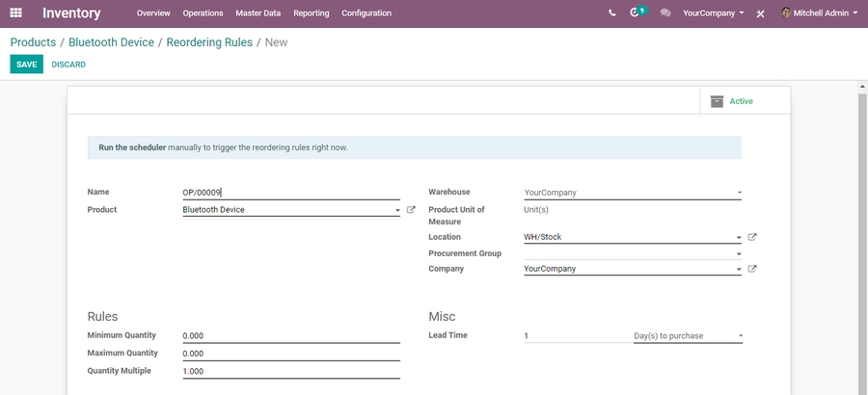Open the Day(s) to purchase dropdown
Image resolution: width=868 pixels, height=395 pixels.
click(x=688, y=336)
